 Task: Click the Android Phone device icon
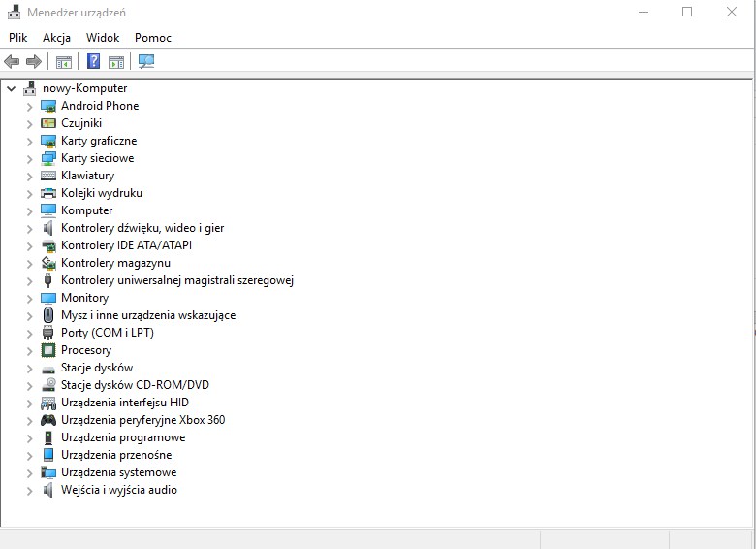point(48,106)
